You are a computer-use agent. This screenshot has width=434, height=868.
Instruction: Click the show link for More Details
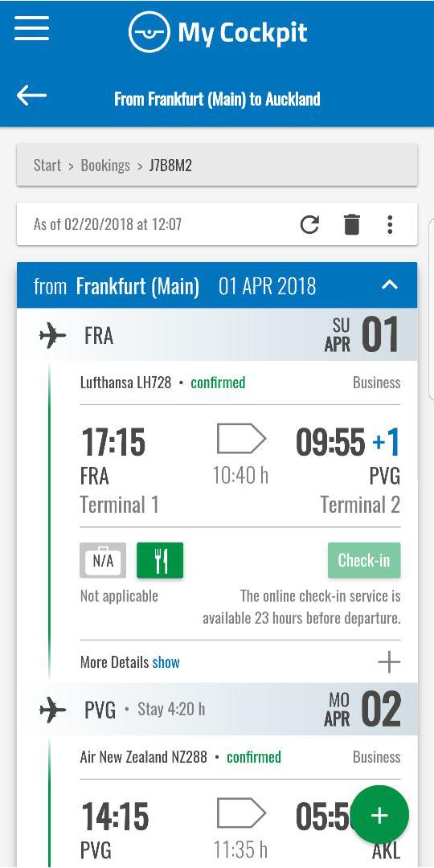166,662
